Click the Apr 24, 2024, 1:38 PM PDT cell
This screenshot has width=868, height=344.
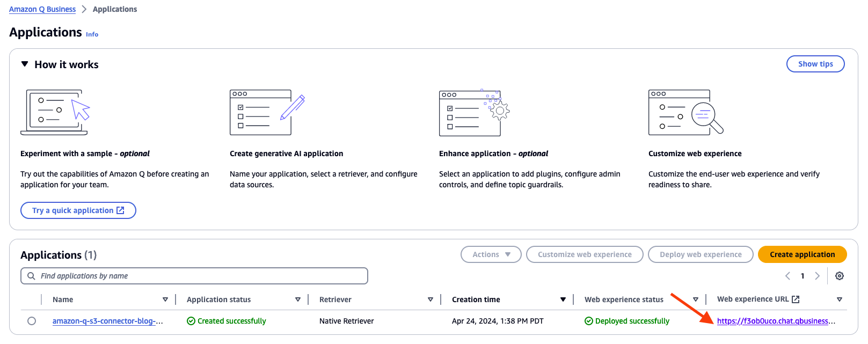(498, 321)
